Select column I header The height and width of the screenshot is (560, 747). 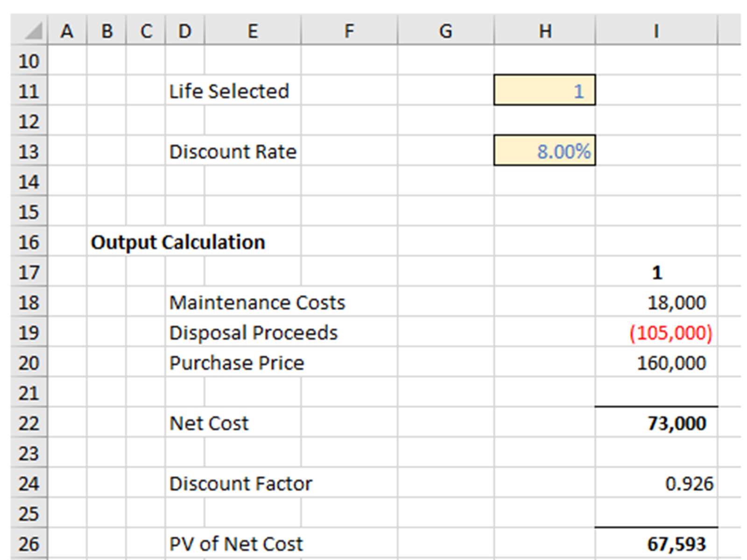[x=656, y=31]
